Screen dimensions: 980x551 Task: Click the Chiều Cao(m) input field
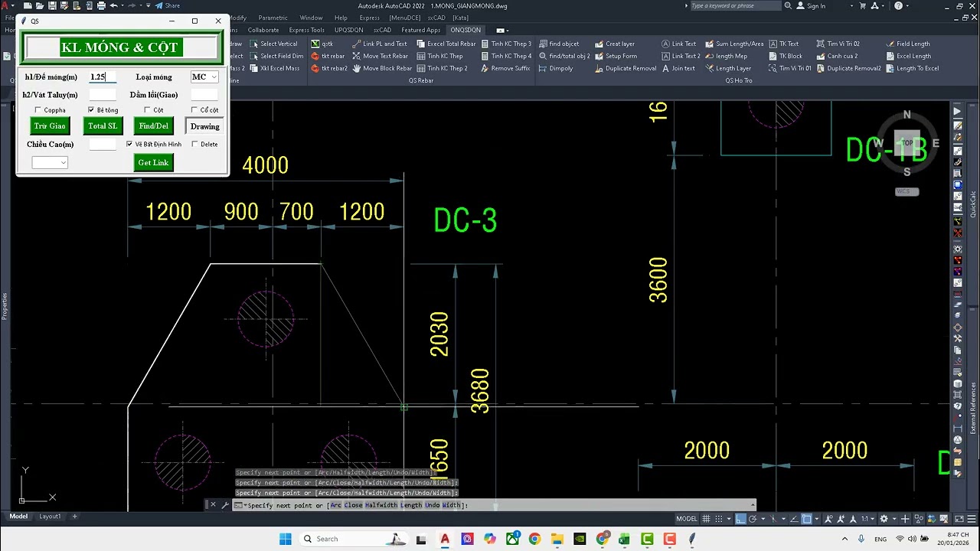pos(103,144)
